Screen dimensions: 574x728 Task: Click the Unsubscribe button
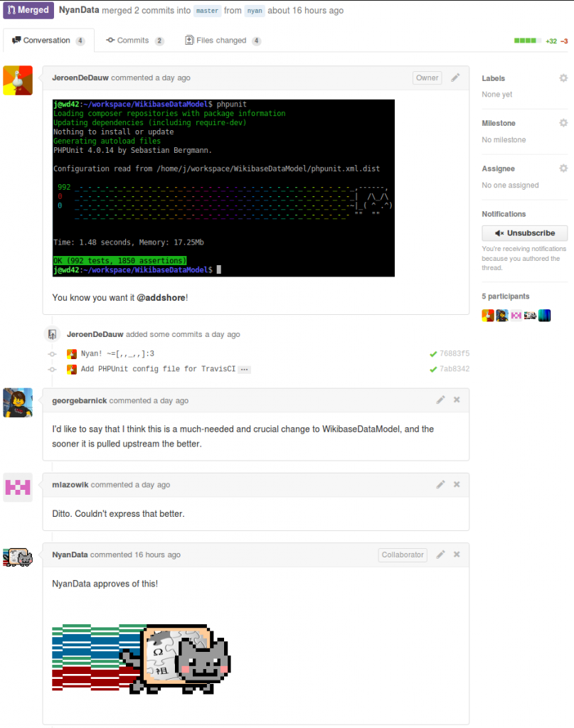(525, 233)
